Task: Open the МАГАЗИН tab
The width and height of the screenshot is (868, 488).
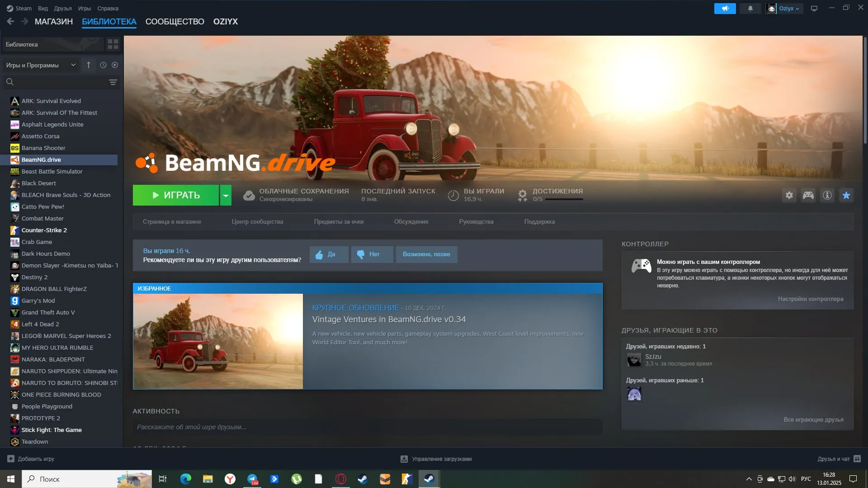Action: [54, 21]
